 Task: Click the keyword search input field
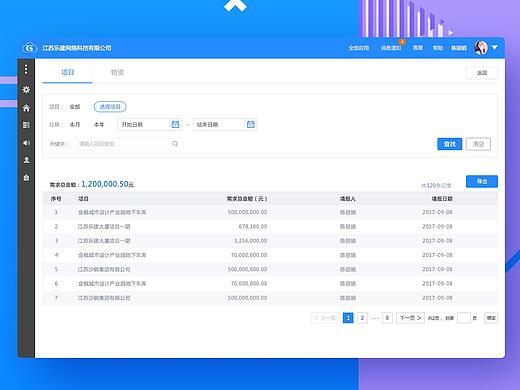(129, 144)
